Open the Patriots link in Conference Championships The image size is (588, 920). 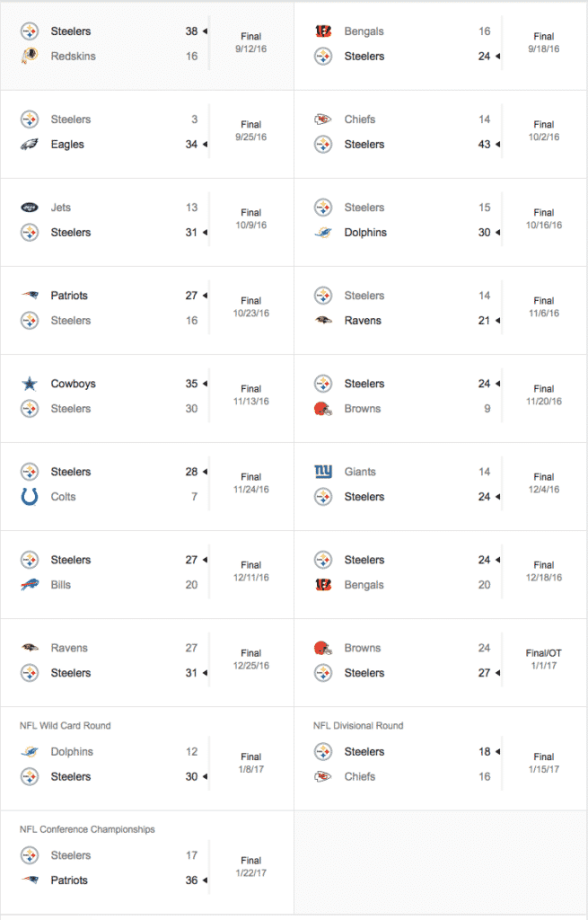click(69, 880)
